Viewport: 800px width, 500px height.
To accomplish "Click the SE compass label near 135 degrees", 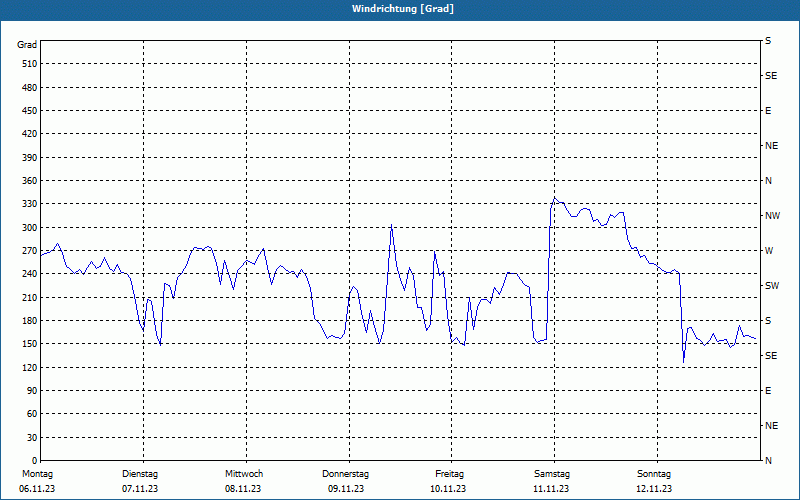I will tap(771, 356).
